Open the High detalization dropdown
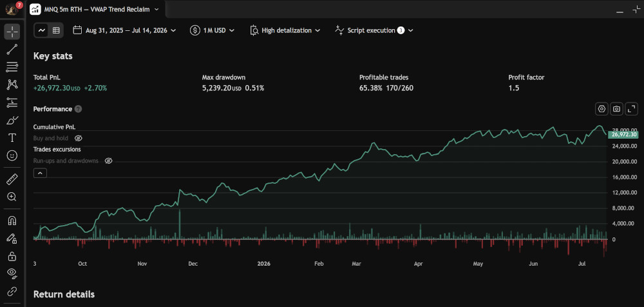 click(x=285, y=30)
